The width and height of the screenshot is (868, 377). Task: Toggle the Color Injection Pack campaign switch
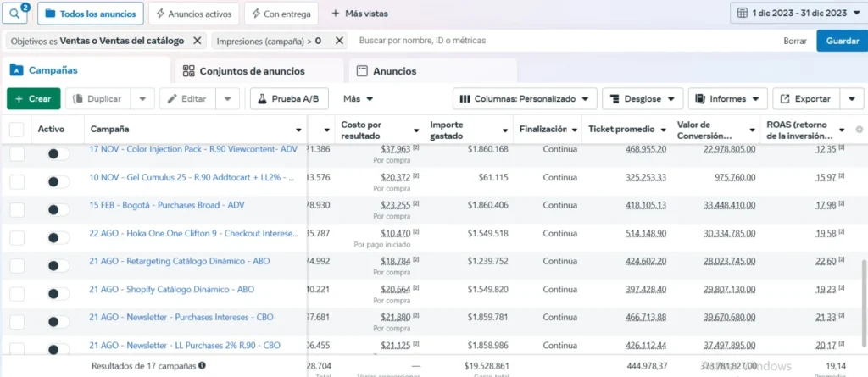click(x=58, y=154)
